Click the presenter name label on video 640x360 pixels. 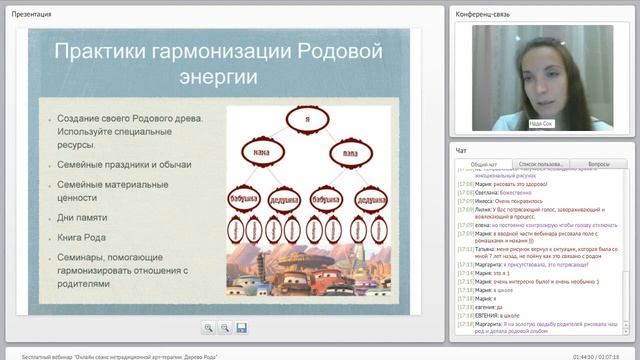541,124
